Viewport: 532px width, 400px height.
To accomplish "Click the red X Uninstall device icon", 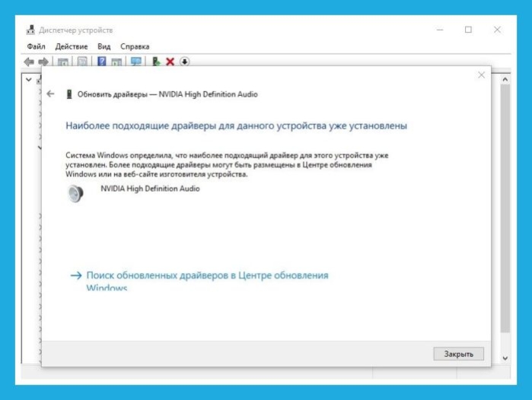I will (x=170, y=62).
